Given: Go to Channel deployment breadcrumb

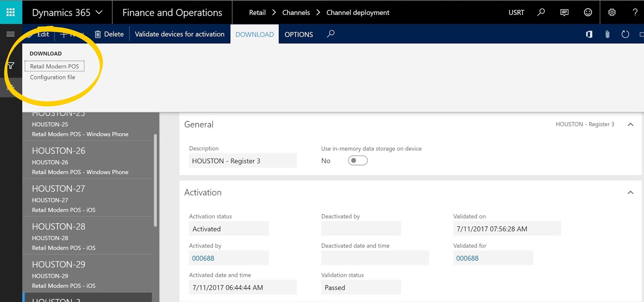Looking at the screenshot, I should tap(358, 12).
